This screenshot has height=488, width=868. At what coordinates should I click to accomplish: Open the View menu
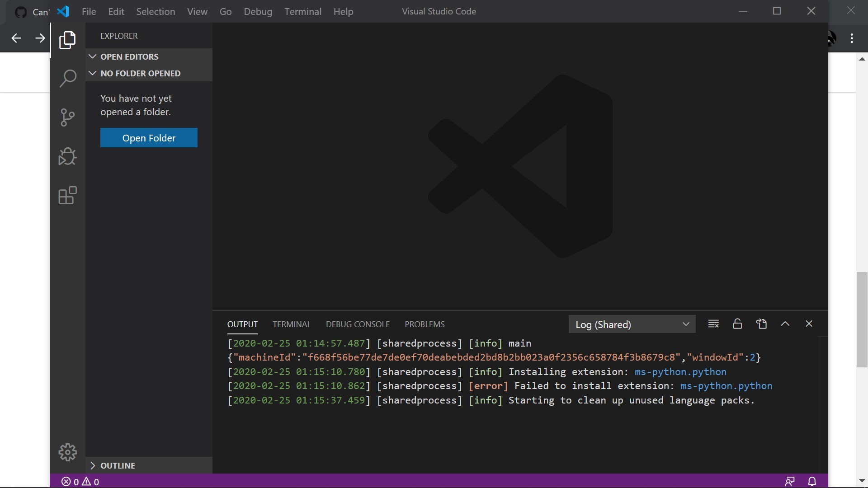pos(197,11)
